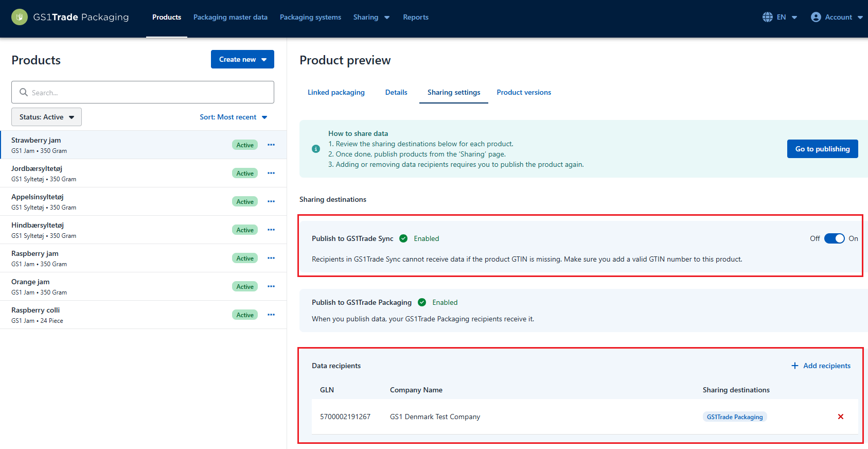Select the Orange jam product row
Screen dimensions: 868x449
[143, 286]
